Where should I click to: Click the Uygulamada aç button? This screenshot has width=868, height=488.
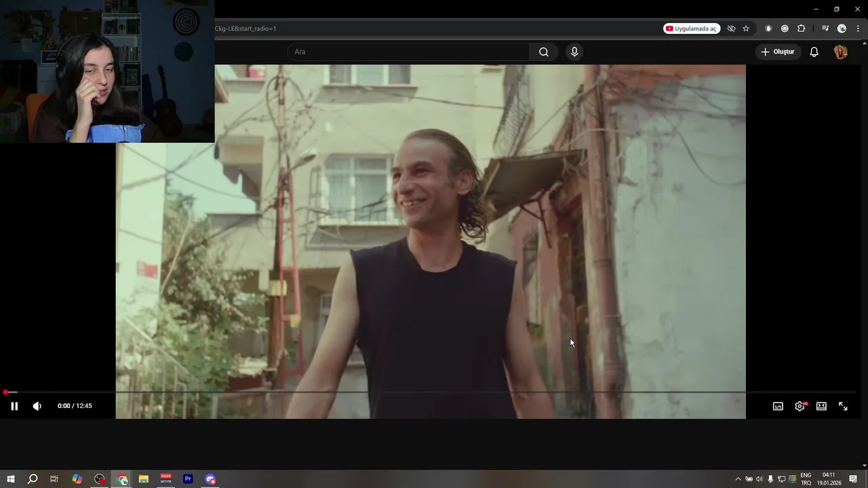pos(692,28)
